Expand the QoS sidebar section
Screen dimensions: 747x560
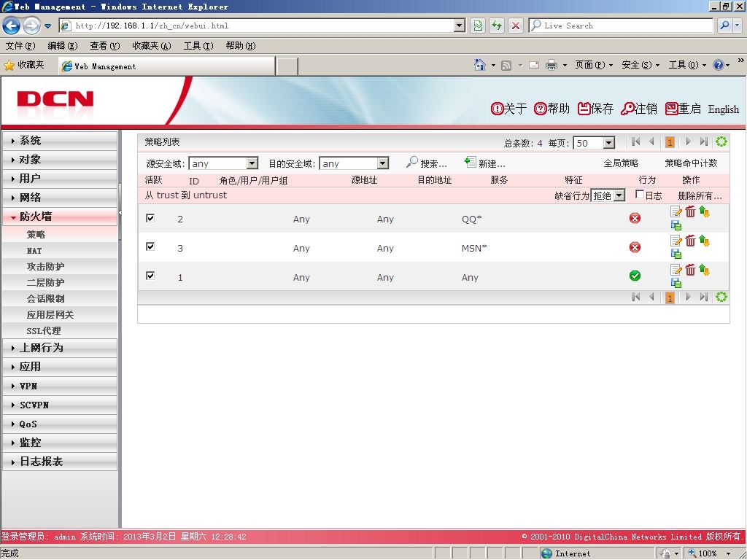60,424
